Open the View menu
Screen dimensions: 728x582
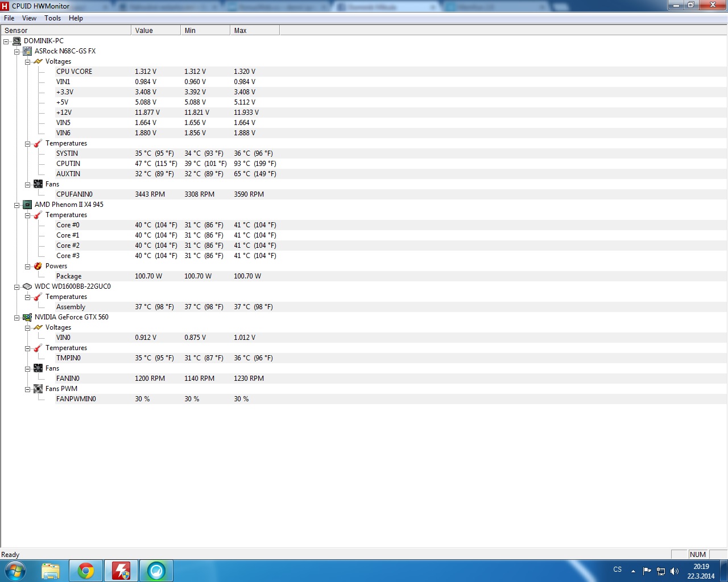click(29, 18)
